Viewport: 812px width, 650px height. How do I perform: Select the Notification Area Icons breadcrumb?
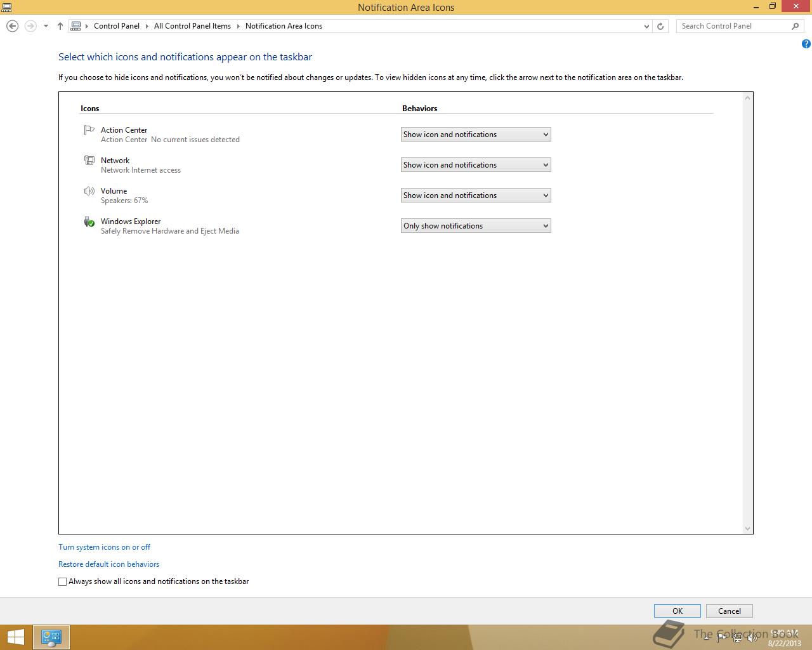pyautogui.click(x=284, y=26)
